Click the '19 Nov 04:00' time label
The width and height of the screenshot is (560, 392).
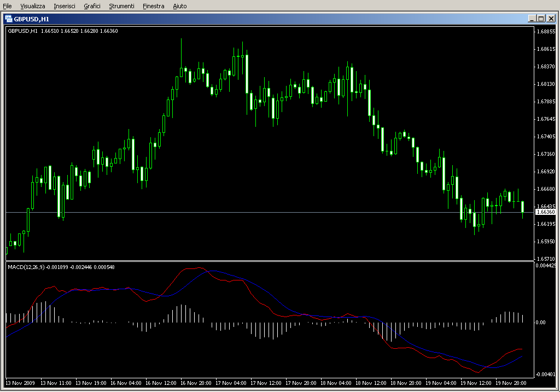tap(441, 383)
